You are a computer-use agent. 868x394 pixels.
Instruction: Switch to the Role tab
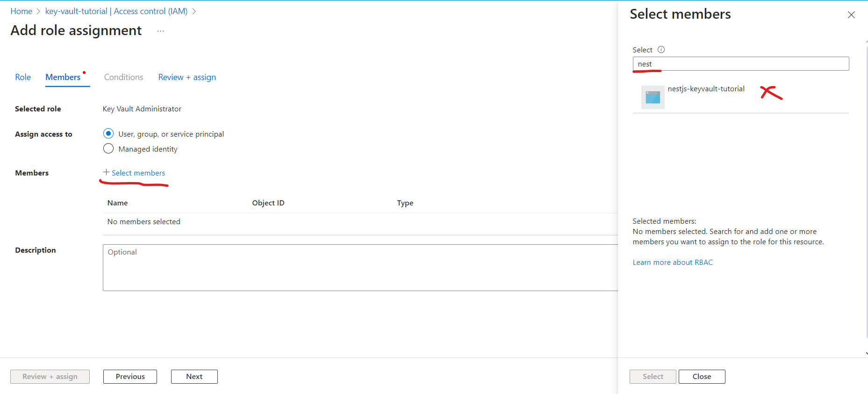pyautogui.click(x=23, y=77)
